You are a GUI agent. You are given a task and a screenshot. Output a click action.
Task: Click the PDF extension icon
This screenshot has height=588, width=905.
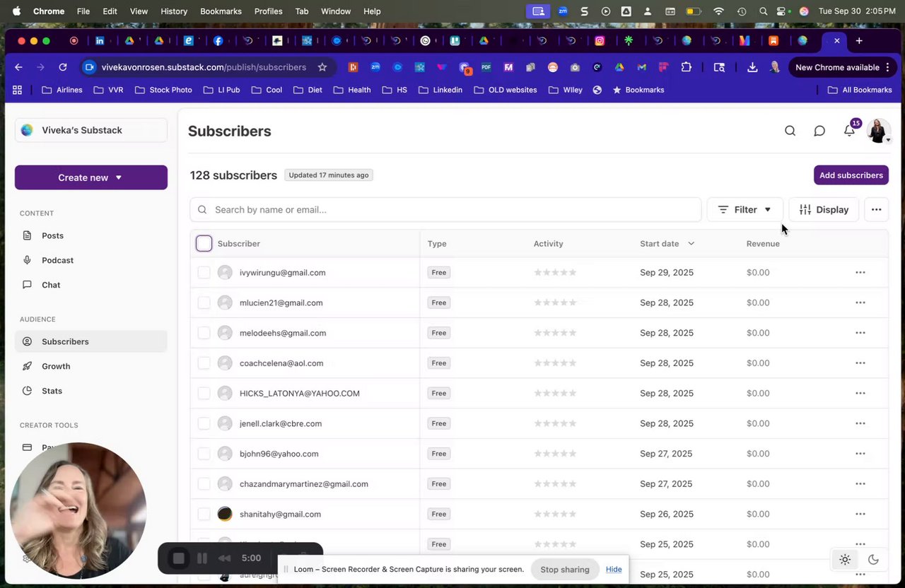pyautogui.click(x=486, y=67)
